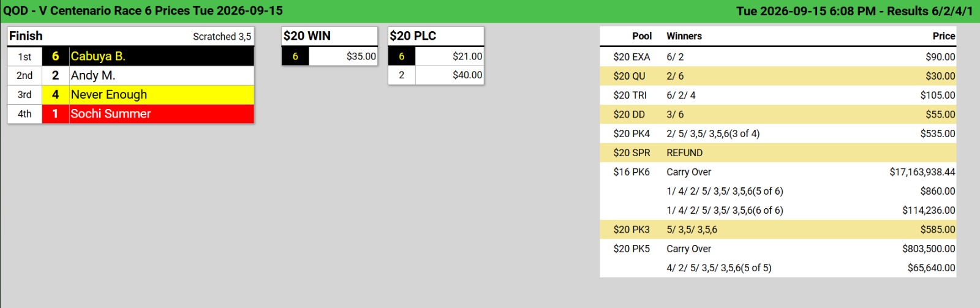Select the $35.00 win price
This screenshot has height=308, width=980.
click(361, 56)
